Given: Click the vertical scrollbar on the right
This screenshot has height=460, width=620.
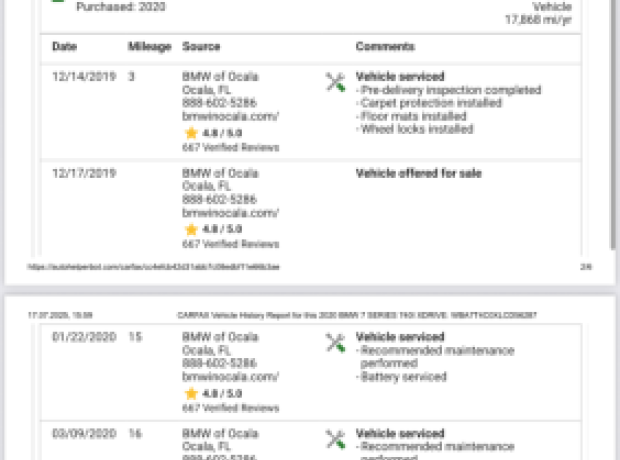Looking at the screenshot, I should point(613,125).
